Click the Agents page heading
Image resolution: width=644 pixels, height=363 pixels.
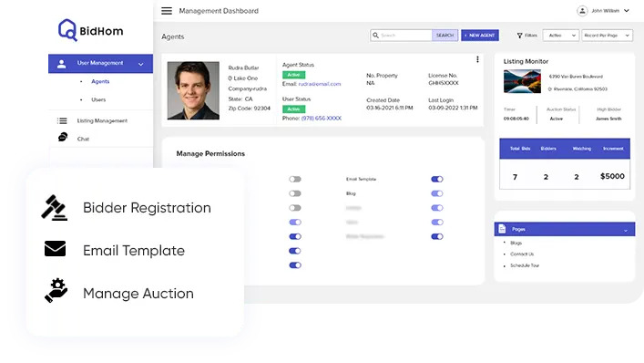tap(172, 36)
